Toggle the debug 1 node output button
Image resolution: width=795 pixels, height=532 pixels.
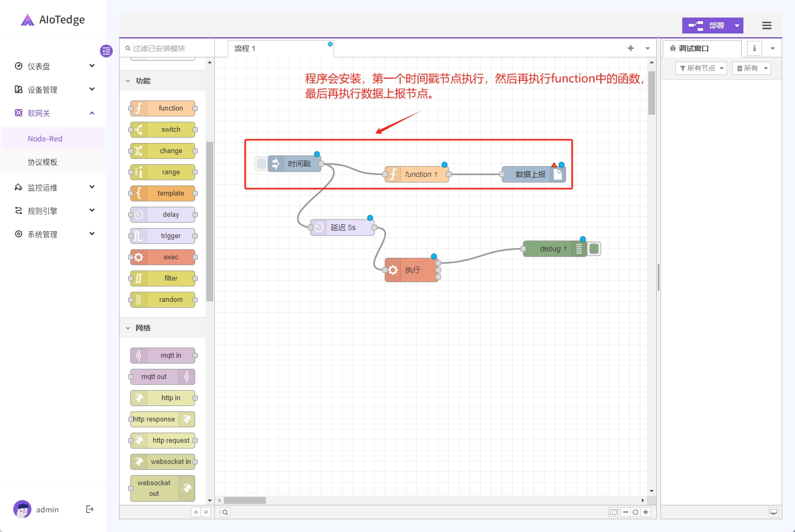pyautogui.click(x=595, y=249)
